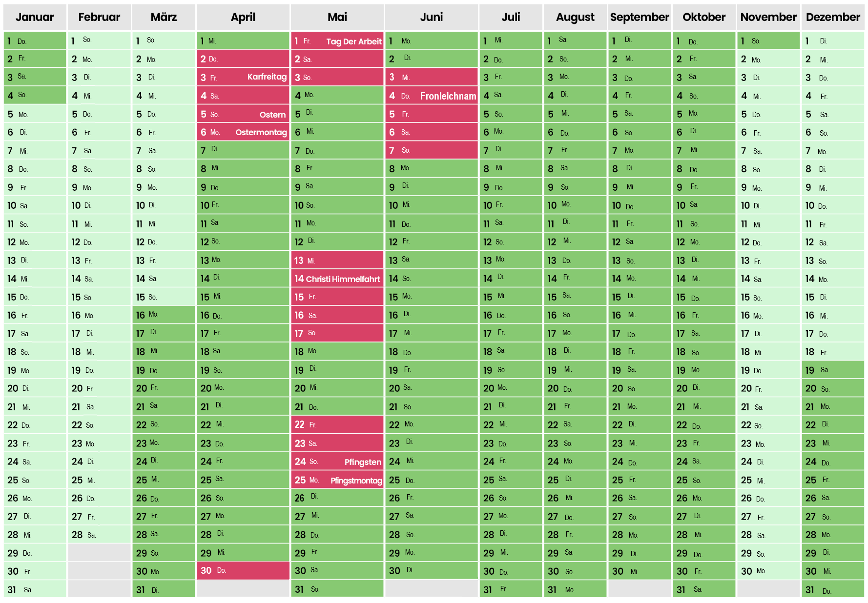The image size is (868, 603).
Task: Select the Juni month header
Action: (x=432, y=18)
